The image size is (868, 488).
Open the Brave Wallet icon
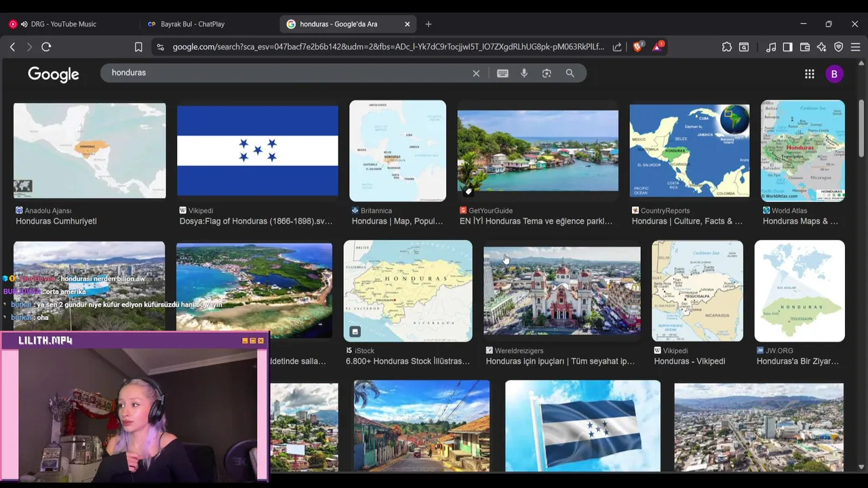point(805,47)
